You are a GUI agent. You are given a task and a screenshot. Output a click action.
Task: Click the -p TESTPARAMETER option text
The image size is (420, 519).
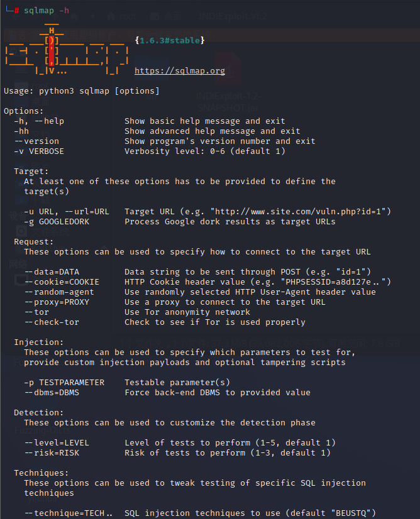[64, 382]
